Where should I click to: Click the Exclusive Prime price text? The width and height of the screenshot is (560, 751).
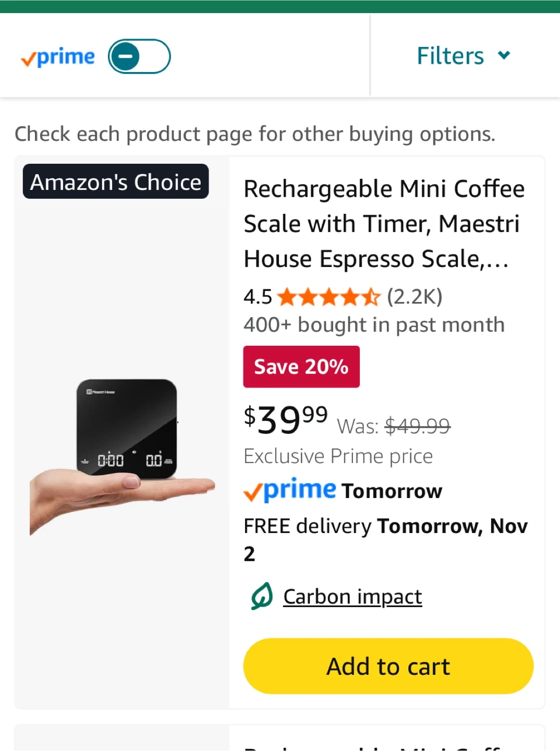[338, 456]
